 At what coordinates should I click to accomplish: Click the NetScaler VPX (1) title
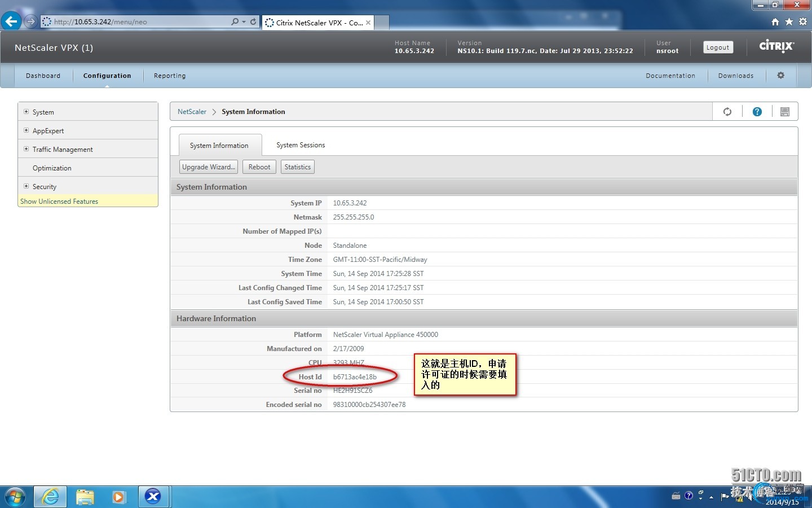(x=54, y=47)
